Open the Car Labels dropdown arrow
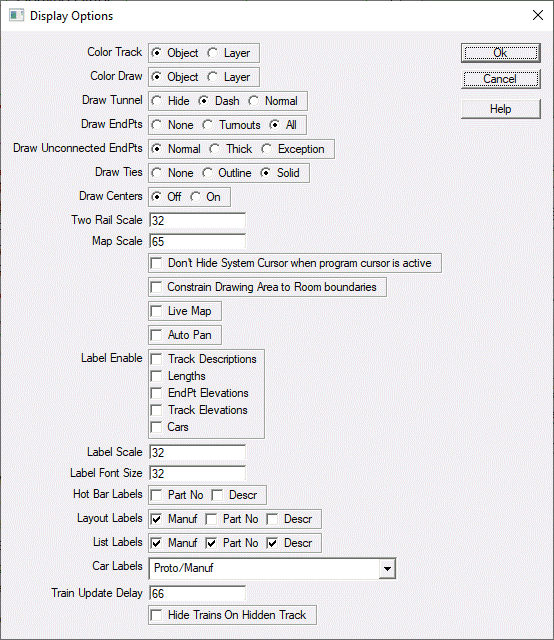This screenshot has width=554, height=640. click(x=387, y=569)
